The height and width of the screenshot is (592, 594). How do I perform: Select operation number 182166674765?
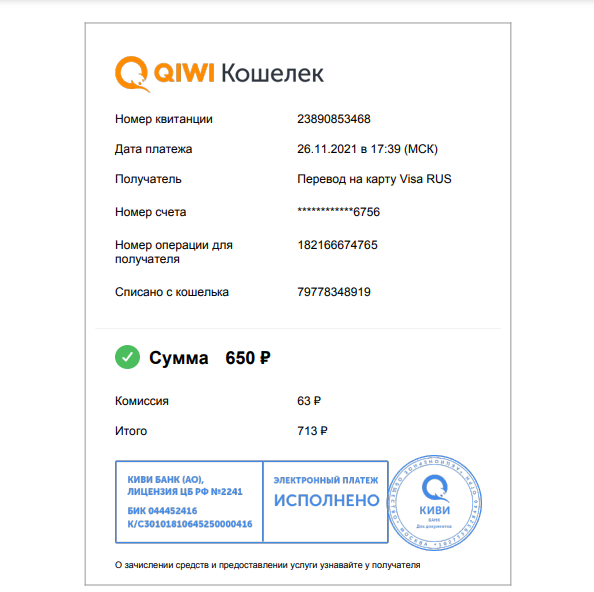click(338, 245)
